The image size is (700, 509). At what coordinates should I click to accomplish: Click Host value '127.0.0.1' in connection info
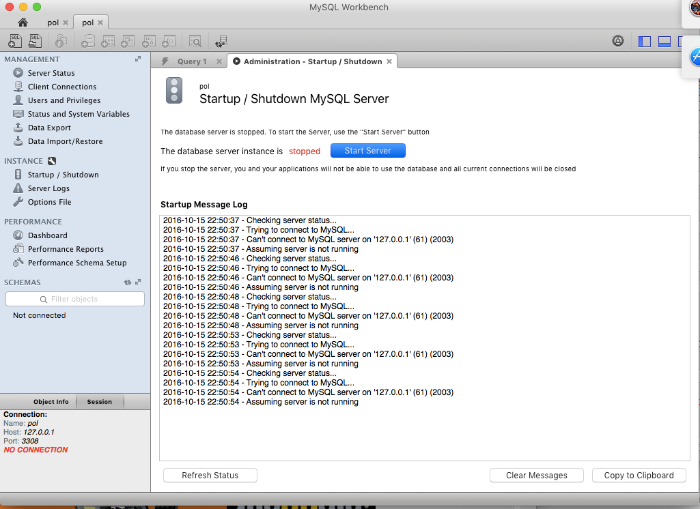39,432
